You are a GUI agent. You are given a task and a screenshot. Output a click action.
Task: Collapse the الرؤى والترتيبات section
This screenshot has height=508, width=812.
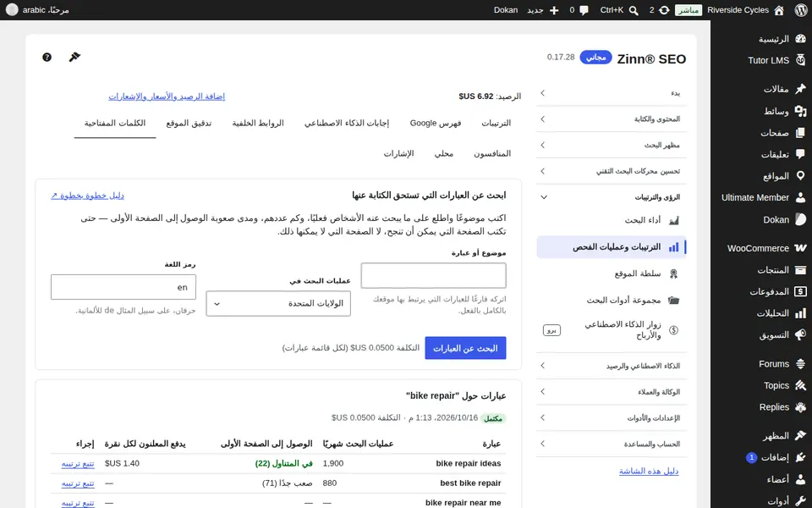(612, 197)
